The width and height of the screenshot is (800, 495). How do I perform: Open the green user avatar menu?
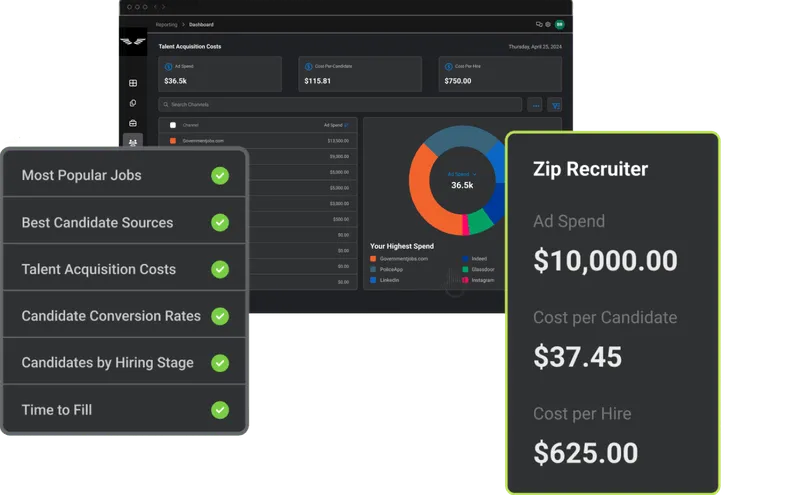coord(560,24)
